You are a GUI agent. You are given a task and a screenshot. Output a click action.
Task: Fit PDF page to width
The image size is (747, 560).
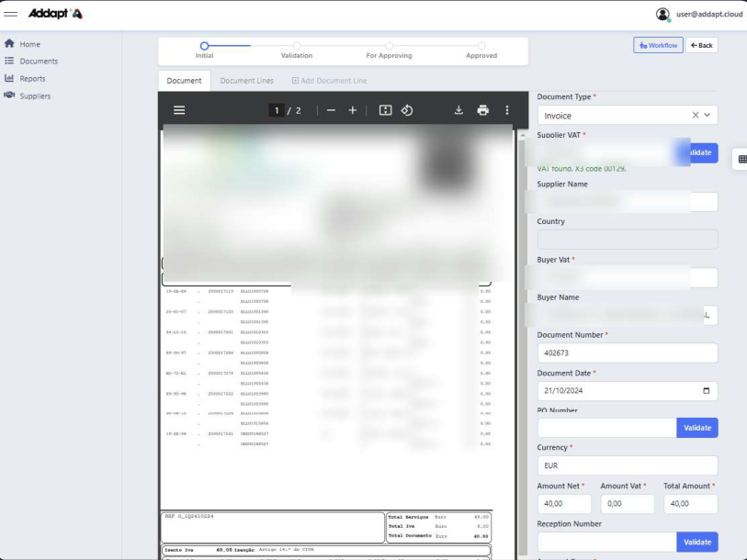[x=385, y=110]
